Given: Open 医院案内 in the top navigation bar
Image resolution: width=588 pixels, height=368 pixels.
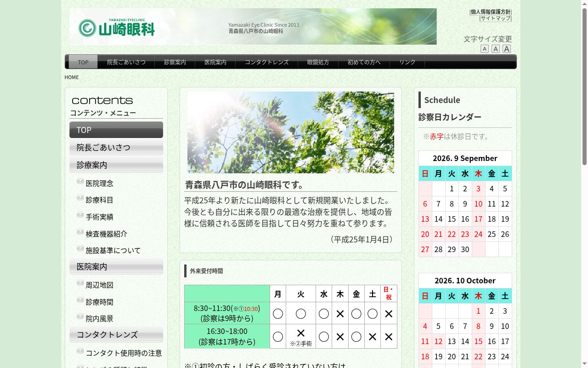Looking at the screenshot, I should click(x=215, y=62).
